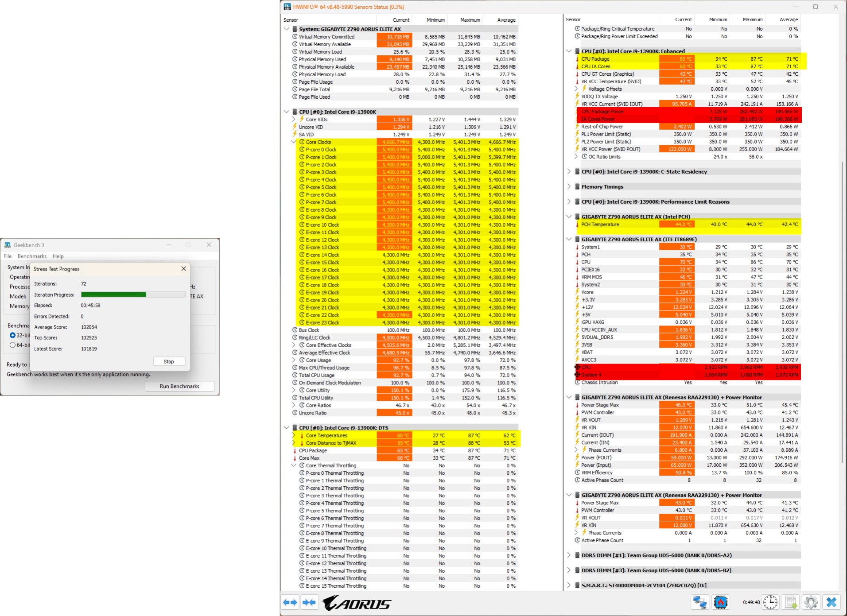The image size is (847, 616).
Task: Click the AORUS logo in HWiNFO toolbar
Action: (357, 603)
